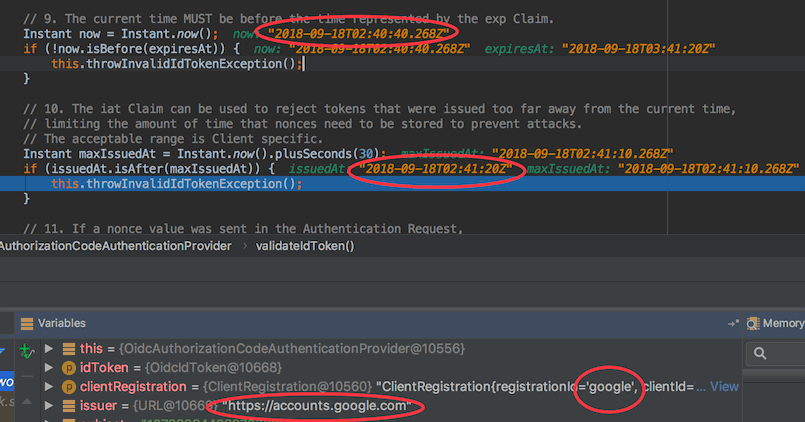Expand the issuer variable node
The width and height of the screenshot is (805, 422).
point(48,406)
